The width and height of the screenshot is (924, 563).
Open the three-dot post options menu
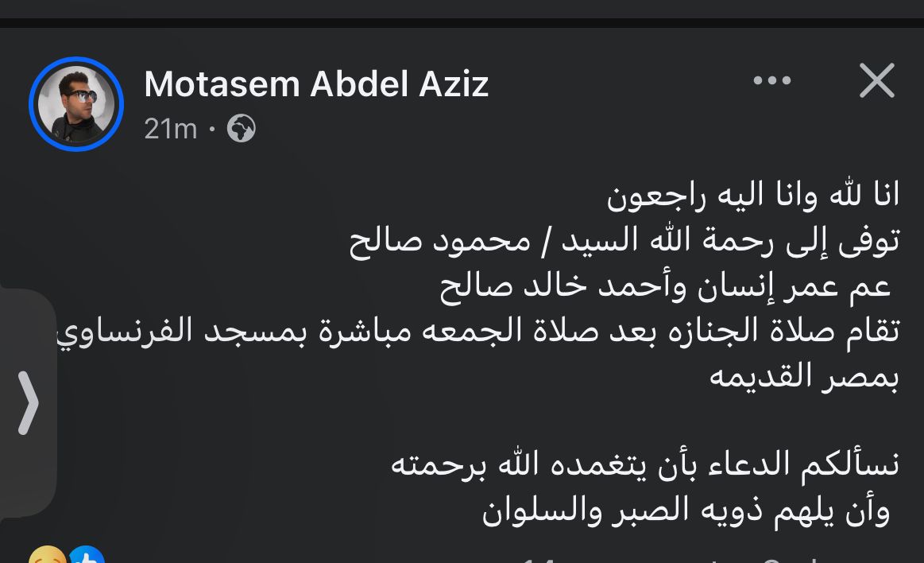click(771, 80)
